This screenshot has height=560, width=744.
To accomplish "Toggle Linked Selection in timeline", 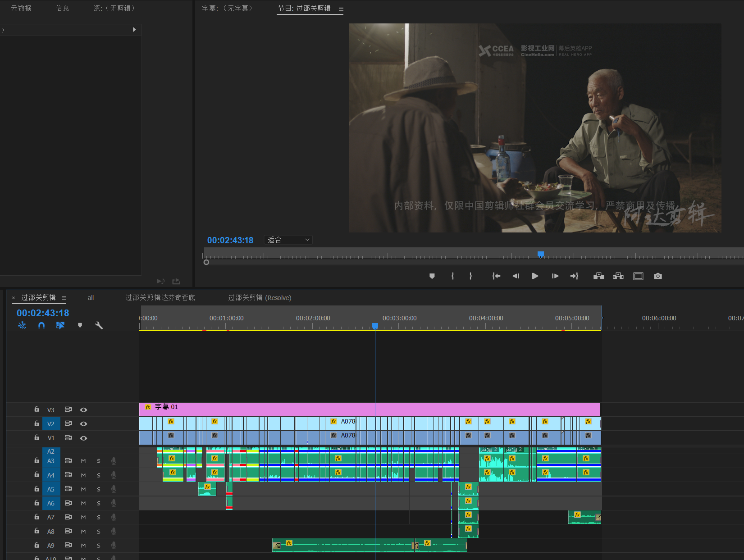I will [x=60, y=325].
